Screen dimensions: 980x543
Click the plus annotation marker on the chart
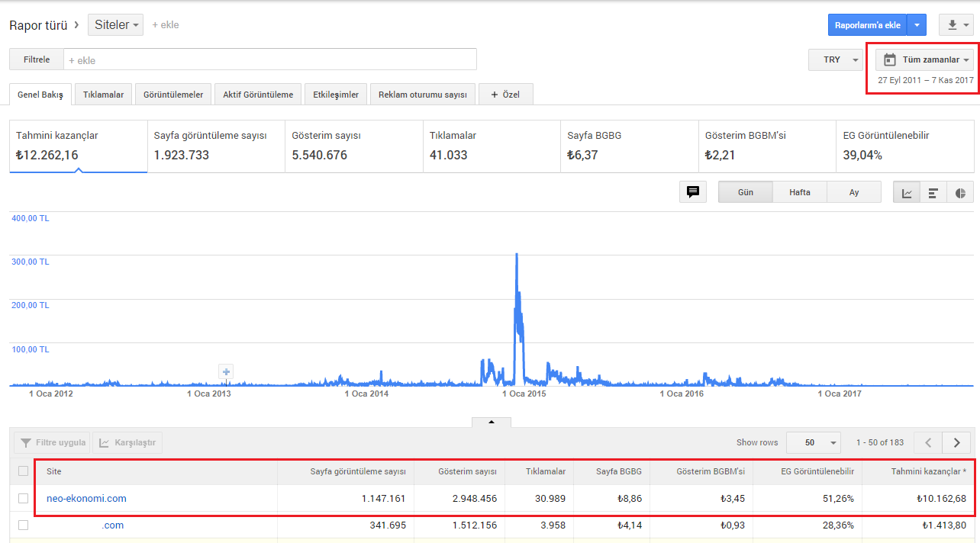[x=226, y=372]
